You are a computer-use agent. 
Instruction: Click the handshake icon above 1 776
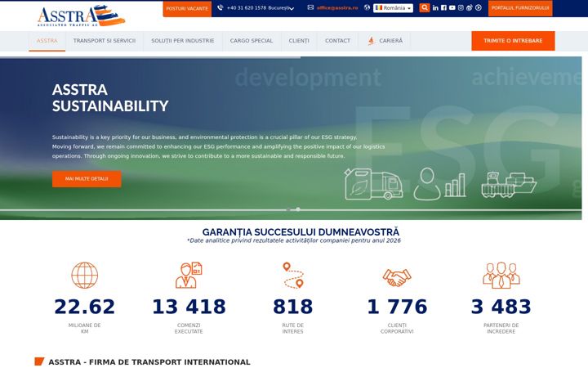tap(397, 277)
